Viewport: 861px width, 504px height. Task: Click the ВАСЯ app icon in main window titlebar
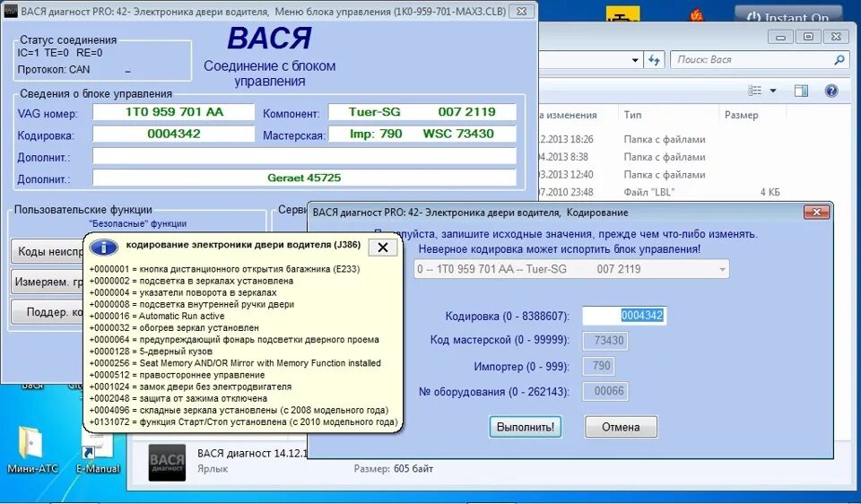[11, 11]
